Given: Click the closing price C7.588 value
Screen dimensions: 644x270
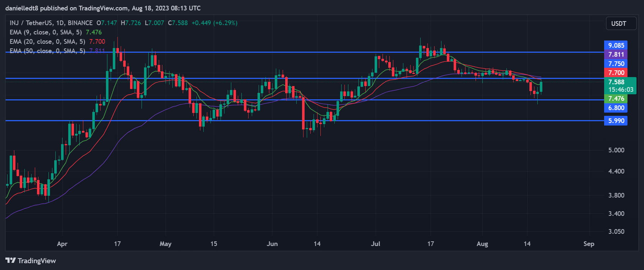Looking at the screenshot, I should 178,23.
